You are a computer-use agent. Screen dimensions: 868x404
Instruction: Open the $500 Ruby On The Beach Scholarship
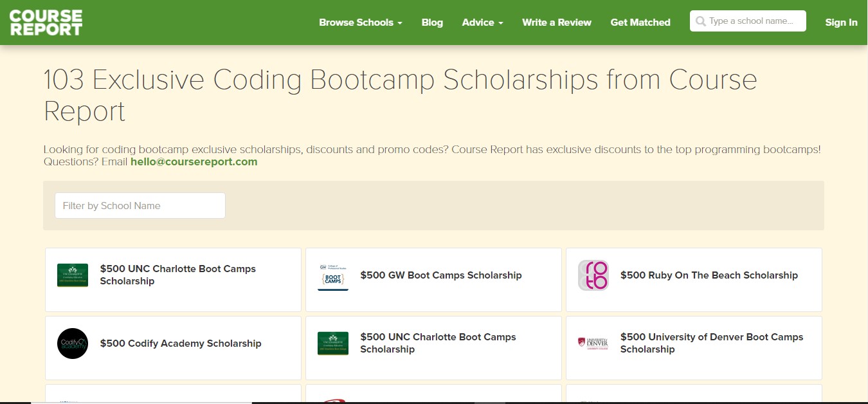[x=709, y=275]
